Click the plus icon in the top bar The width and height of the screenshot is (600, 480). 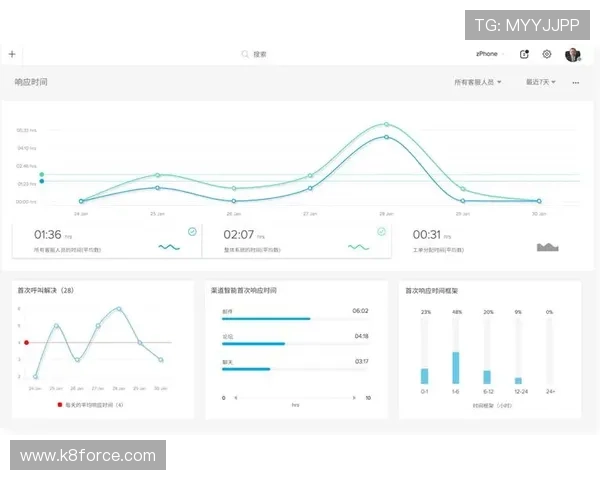point(12,54)
